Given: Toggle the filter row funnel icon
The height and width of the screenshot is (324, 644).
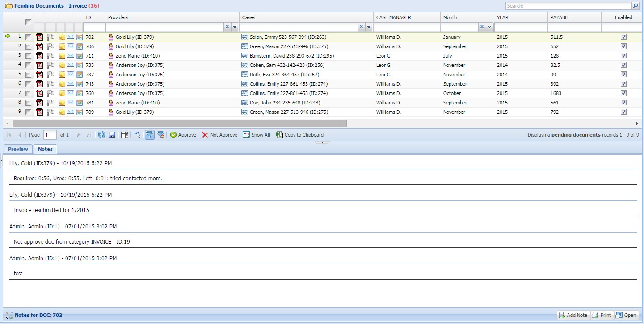Looking at the screenshot, I should click(x=150, y=135).
